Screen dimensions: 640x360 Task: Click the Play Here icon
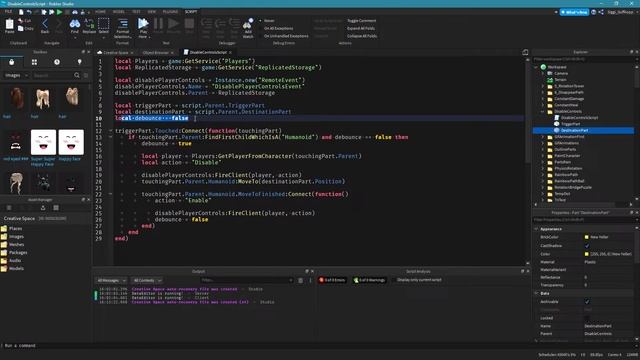[143, 24]
